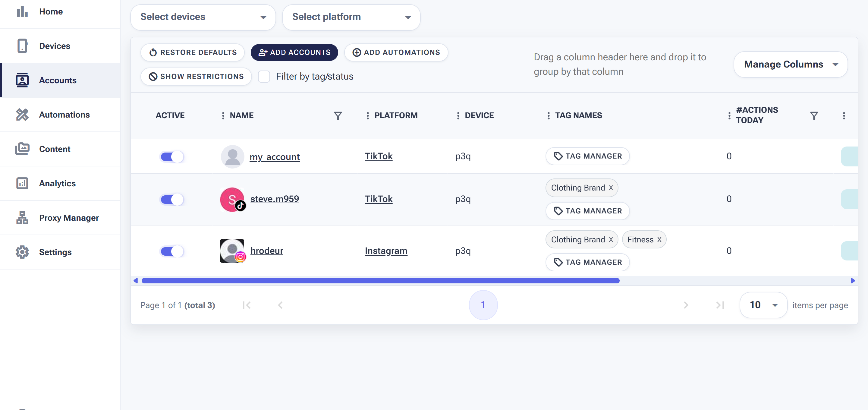This screenshot has height=410, width=868.
Task: Select the Accounts sidebar item
Action: [60, 80]
